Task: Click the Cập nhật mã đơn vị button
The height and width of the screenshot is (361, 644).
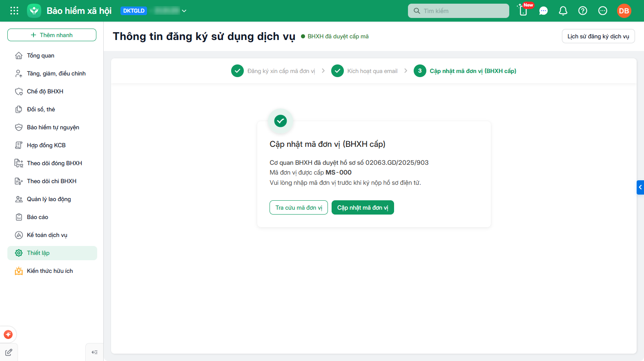Action: coord(363,208)
